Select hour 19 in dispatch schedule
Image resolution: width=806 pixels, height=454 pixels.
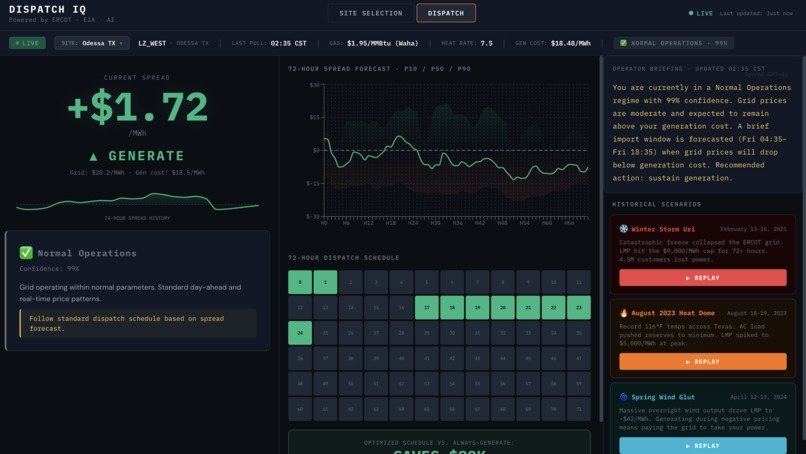[x=478, y=307]
